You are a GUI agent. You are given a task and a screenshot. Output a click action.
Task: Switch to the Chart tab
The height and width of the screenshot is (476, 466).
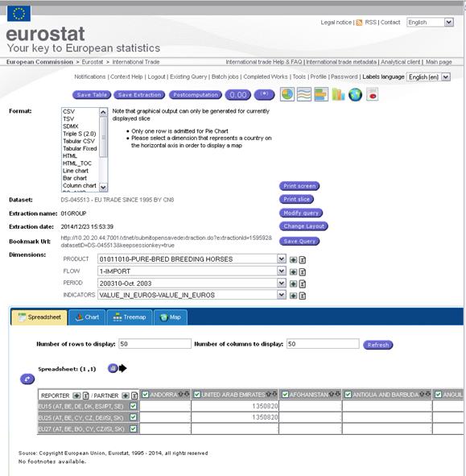coord(87,317)
